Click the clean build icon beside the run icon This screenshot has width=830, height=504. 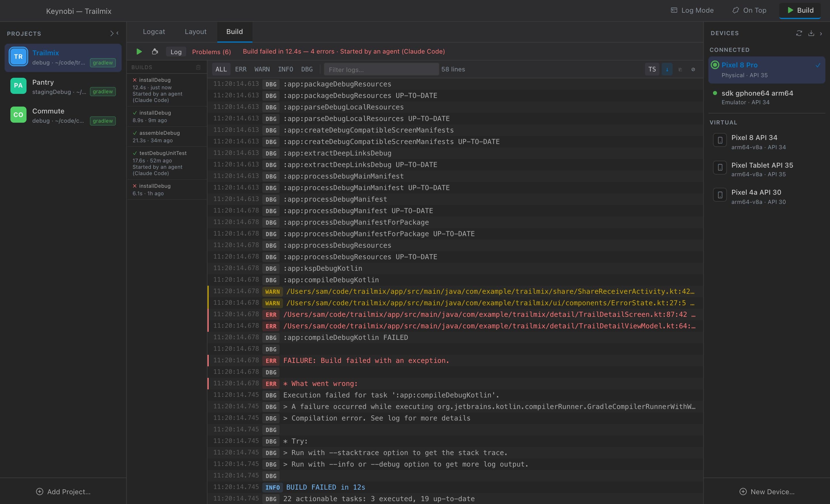pyautogui.click(x=155, y=52)
